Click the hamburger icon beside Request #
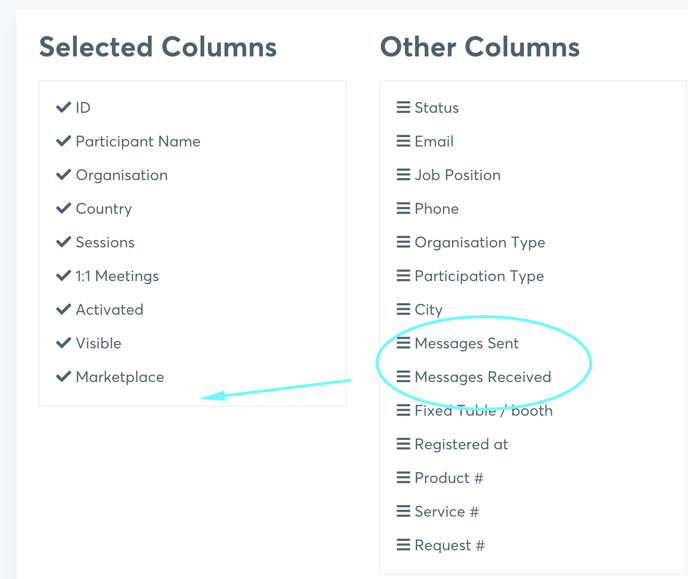The width and height of the screenshot is (688, 579). 403,546
